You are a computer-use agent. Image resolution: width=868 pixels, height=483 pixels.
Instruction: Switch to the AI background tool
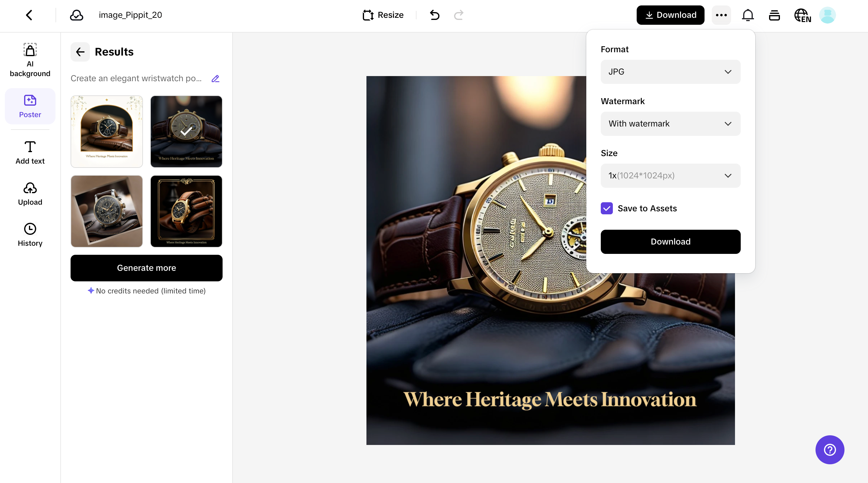(x=30, y=60)
